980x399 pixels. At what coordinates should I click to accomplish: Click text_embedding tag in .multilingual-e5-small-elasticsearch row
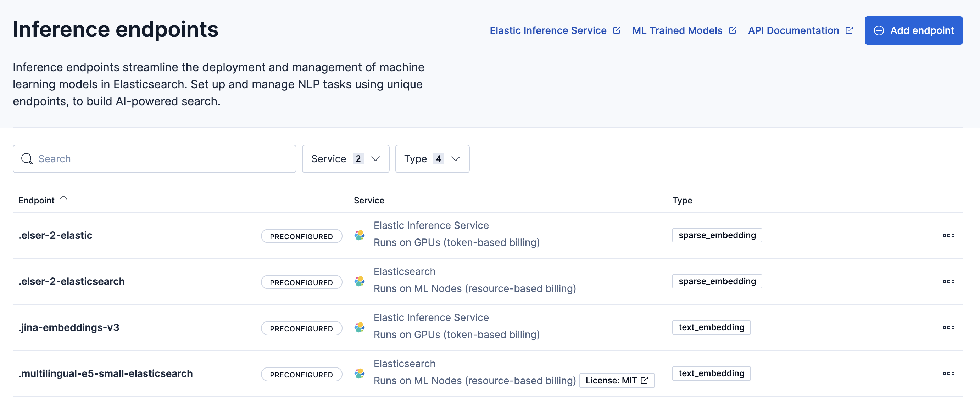point(711,373)
